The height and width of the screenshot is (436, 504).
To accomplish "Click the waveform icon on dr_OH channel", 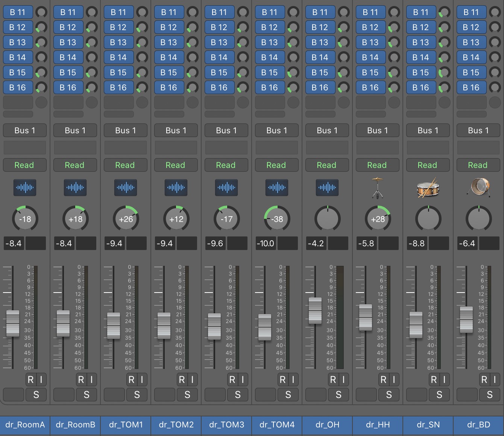I will click(327, 188).
